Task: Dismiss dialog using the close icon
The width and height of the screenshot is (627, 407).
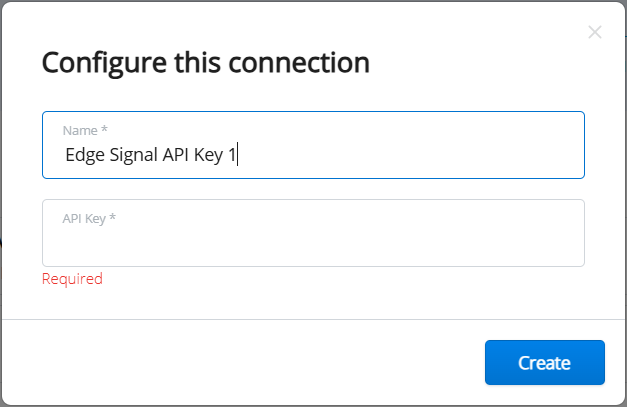Action: click(595, 32)
